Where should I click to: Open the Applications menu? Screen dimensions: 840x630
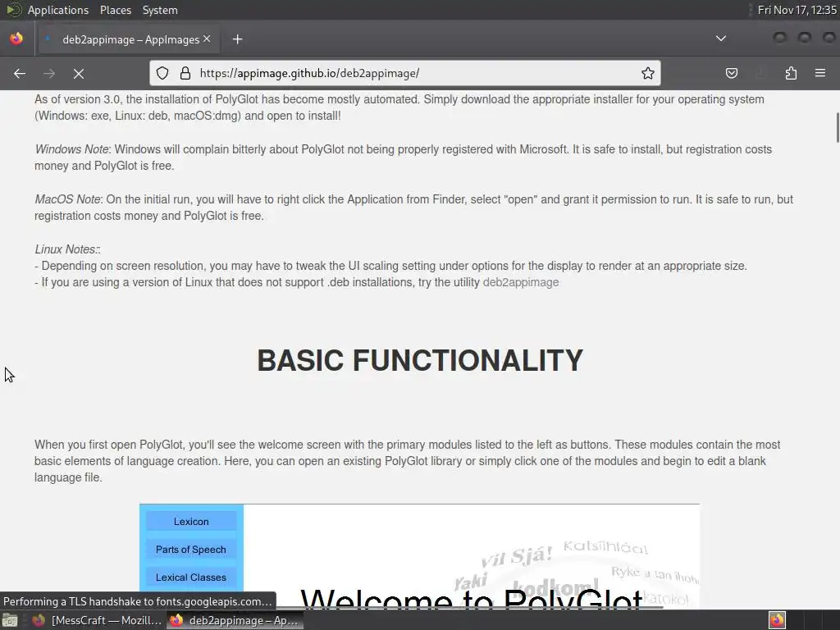coord(58,10)
